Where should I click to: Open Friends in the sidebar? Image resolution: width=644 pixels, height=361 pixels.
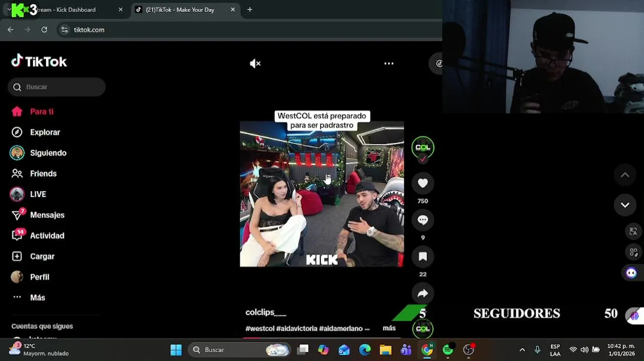[43, 173]
